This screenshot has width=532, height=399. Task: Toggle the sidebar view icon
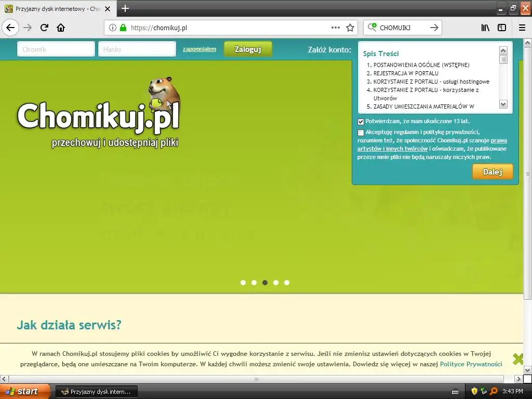[x=502, y=28]
